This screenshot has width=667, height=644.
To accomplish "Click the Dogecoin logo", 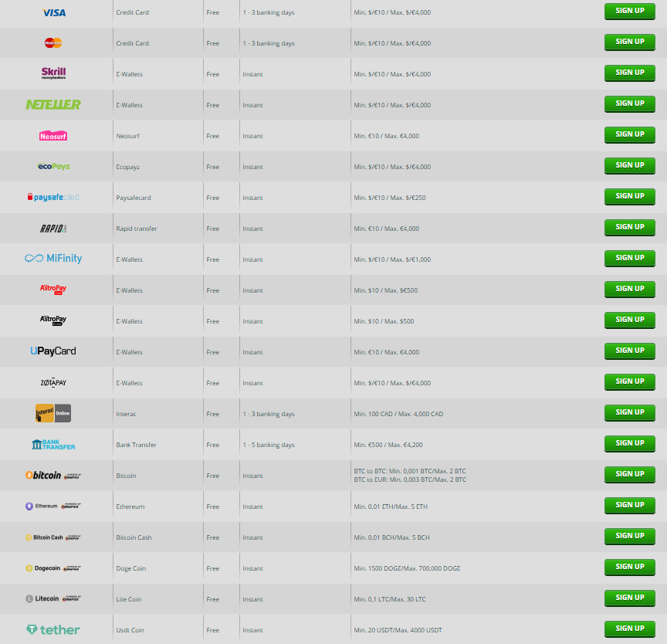I will [x=53, y=568].
